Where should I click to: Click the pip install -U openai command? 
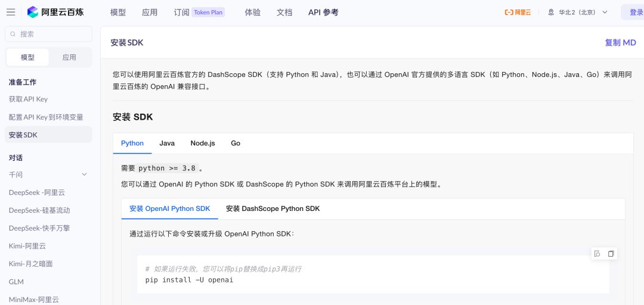point(190,280)
